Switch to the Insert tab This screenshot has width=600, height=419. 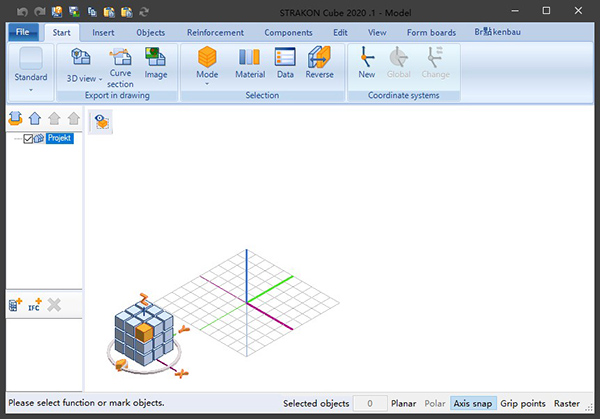coord(103,33)
